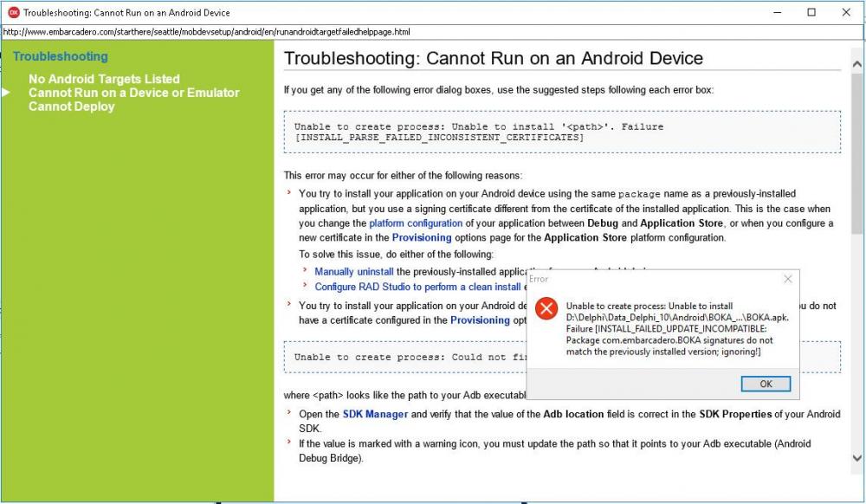The height and width of the screenshot is (504, 866).
Task: Click the bold 'SDK Properties' text
Action: click(735, 414)
